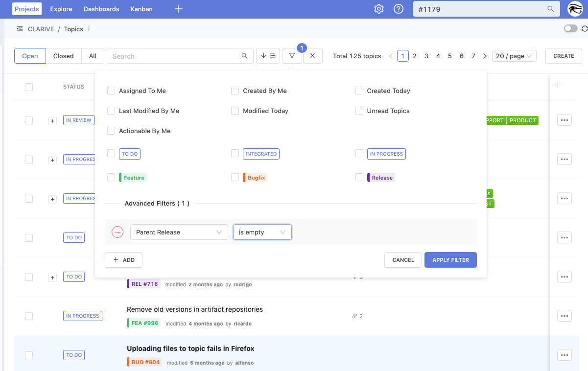Check the Unread Topics filter
588x371 pixels.
[x=359, y=111]
